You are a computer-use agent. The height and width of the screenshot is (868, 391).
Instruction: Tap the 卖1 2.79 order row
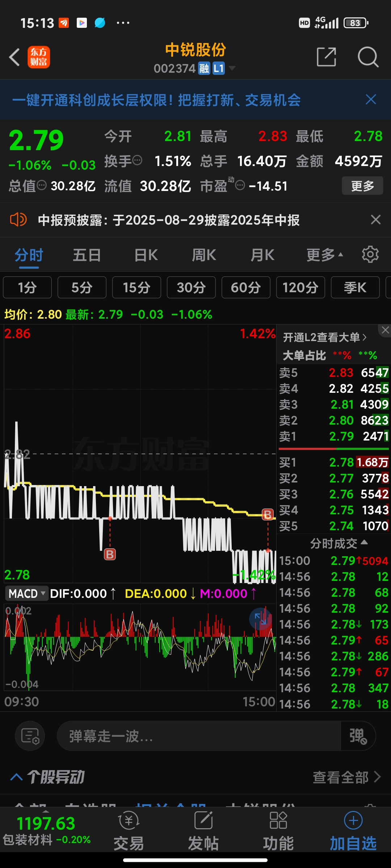[334, 436]
